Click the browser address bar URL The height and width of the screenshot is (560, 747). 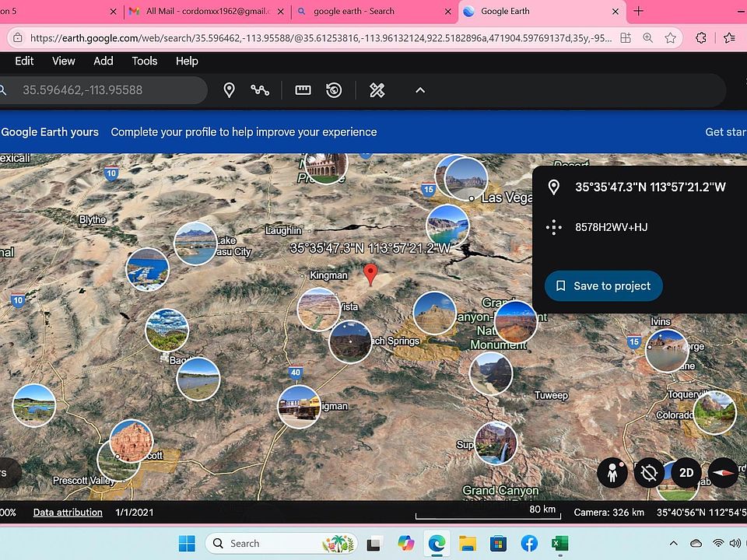pyautogui.click(x=321, y=38)
